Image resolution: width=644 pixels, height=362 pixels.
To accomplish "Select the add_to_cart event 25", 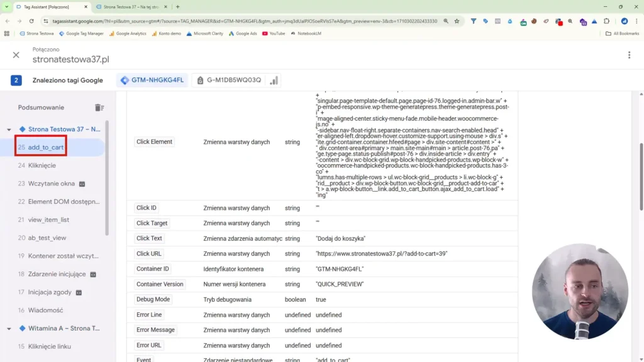I will coord(53,147).
